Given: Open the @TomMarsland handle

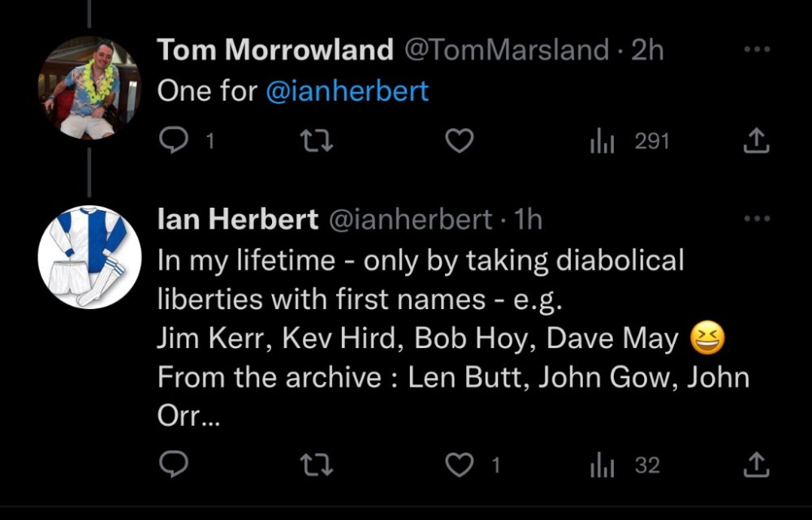Looking at the screenshot, I should [x=506, y=50].
